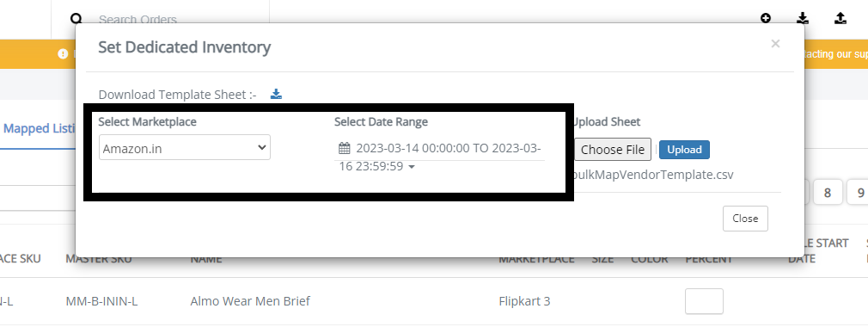Click the Almo Wear Men Brief row name

[250, 301]
